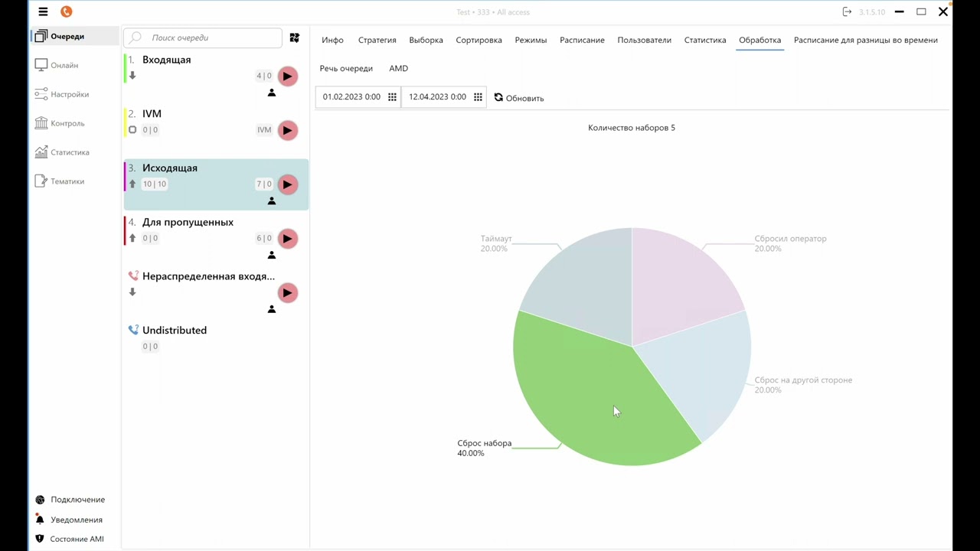
Task: Click the orange phone logo icon
Action: click(66, 11)
